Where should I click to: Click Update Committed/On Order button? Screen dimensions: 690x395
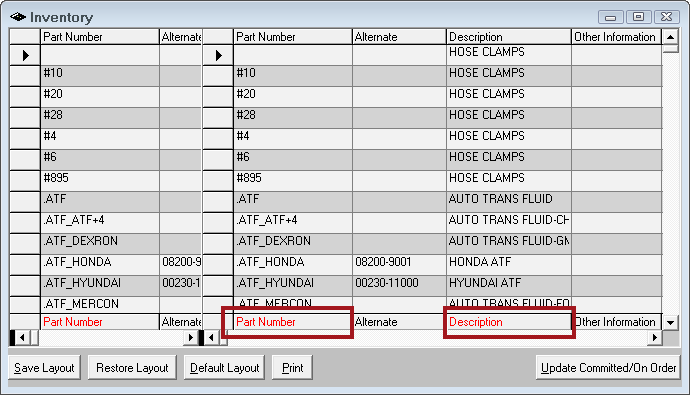608,367
